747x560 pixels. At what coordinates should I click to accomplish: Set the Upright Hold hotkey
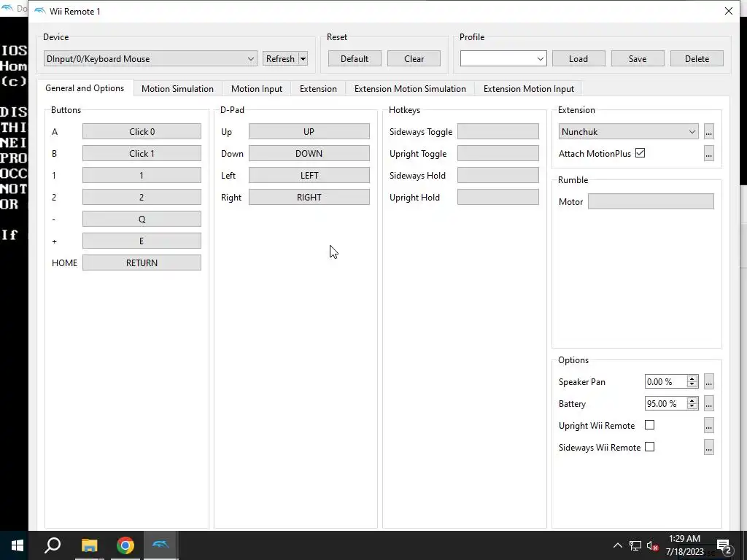coord(498,197)
